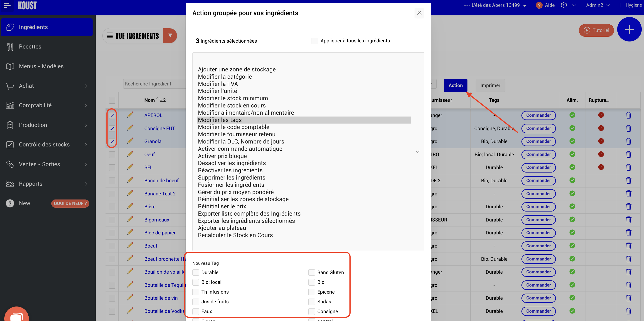Viewport: 644px width, 321px height.
Task: Check the Oeuf row checkbox
Action: pos(112,155)
